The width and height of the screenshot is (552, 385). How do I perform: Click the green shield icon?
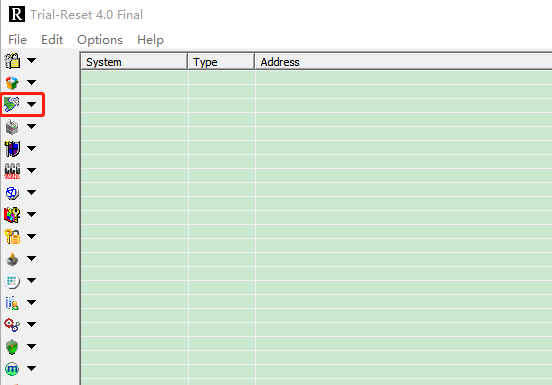point(12,347)
